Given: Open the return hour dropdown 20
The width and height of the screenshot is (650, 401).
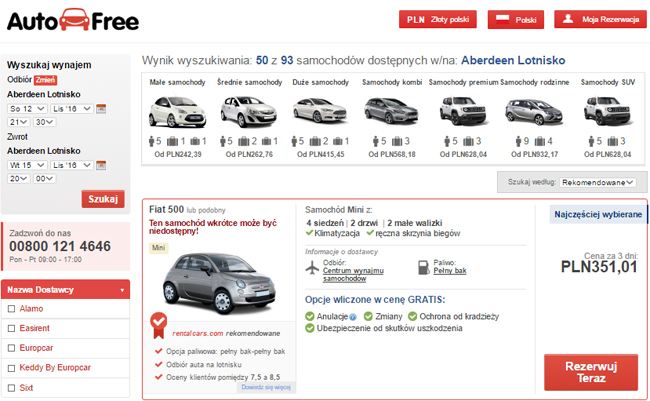Looking at the screenshot, I should coord(18,178).
